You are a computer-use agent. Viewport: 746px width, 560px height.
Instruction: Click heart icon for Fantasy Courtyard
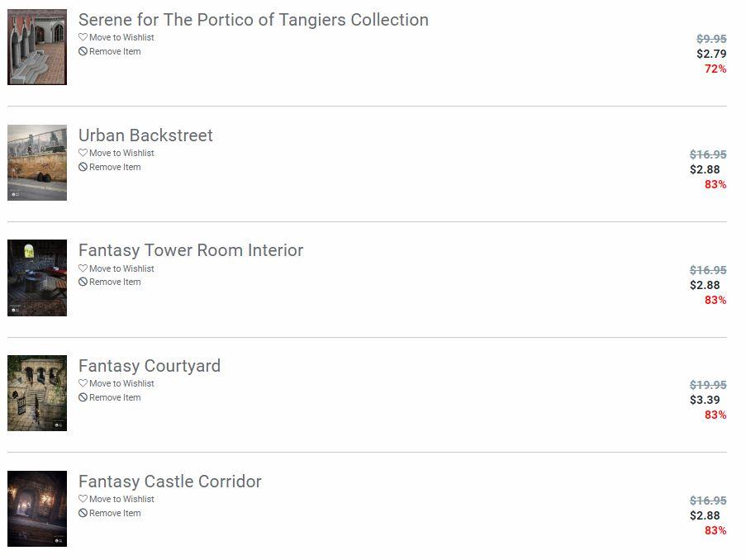coord(83,383)
